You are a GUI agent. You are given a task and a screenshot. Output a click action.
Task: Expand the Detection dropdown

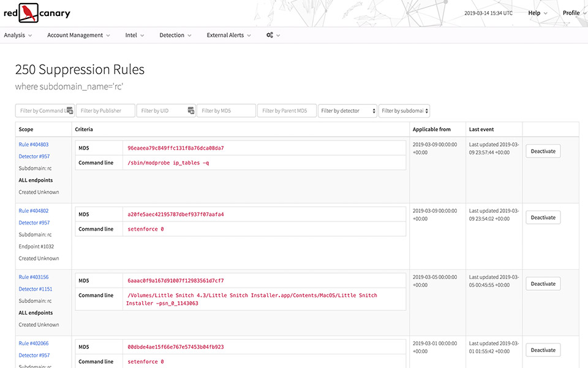point(175,36)
